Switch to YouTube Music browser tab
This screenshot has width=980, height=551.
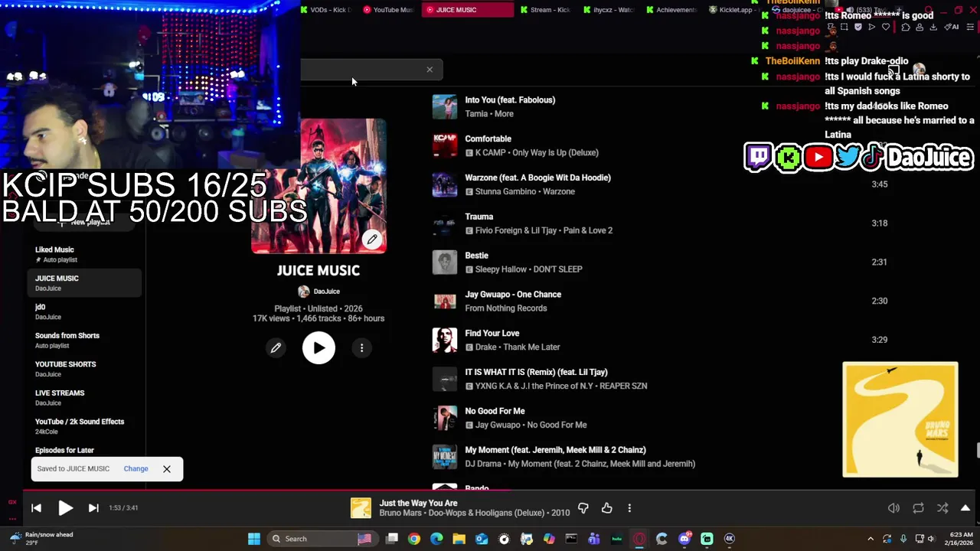[388, 10]
